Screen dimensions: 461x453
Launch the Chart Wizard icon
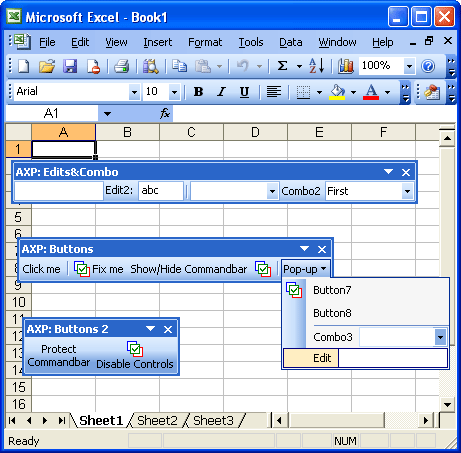[346, 66]
